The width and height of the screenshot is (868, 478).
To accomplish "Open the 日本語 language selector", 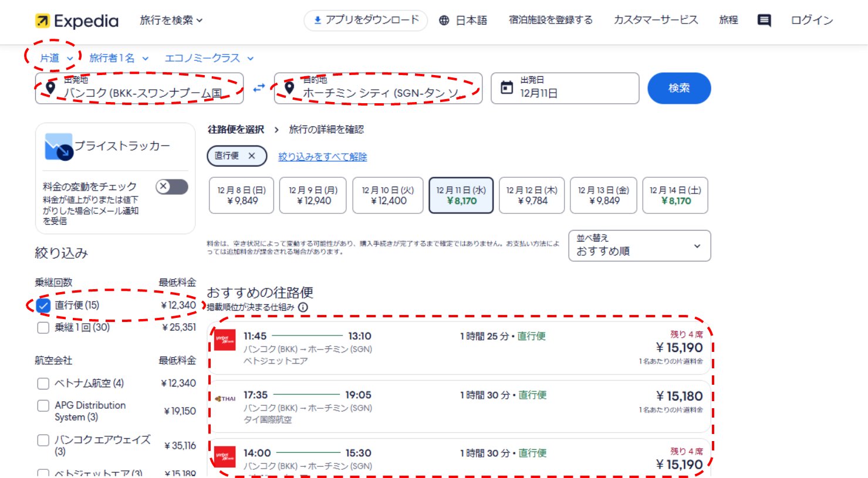I will 463,20.
